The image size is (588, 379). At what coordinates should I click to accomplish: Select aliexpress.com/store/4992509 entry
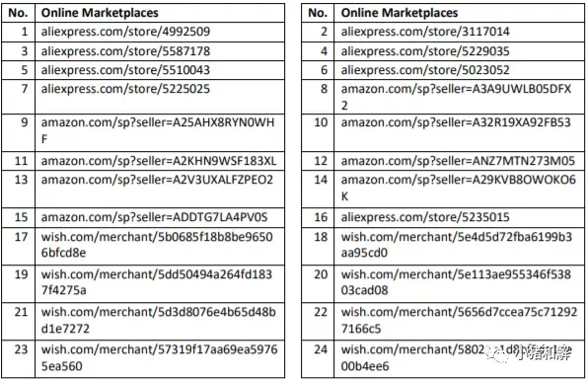tap(125, 32)
